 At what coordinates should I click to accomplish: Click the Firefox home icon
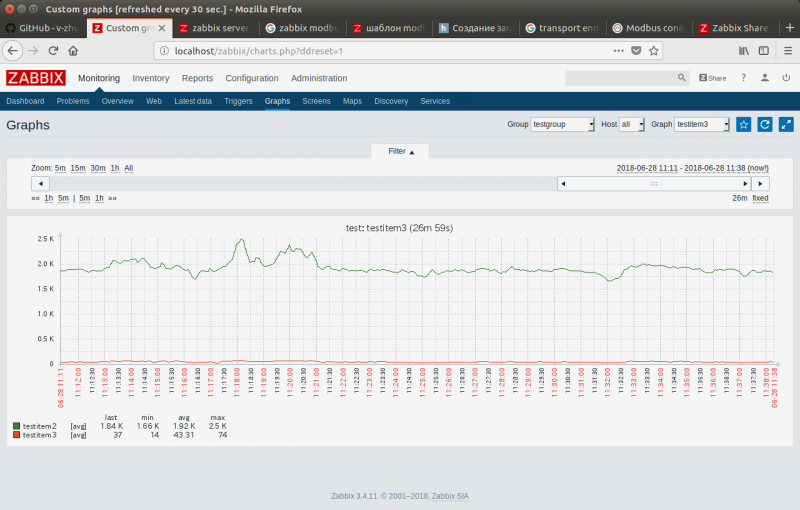click(x=75, y=50)
